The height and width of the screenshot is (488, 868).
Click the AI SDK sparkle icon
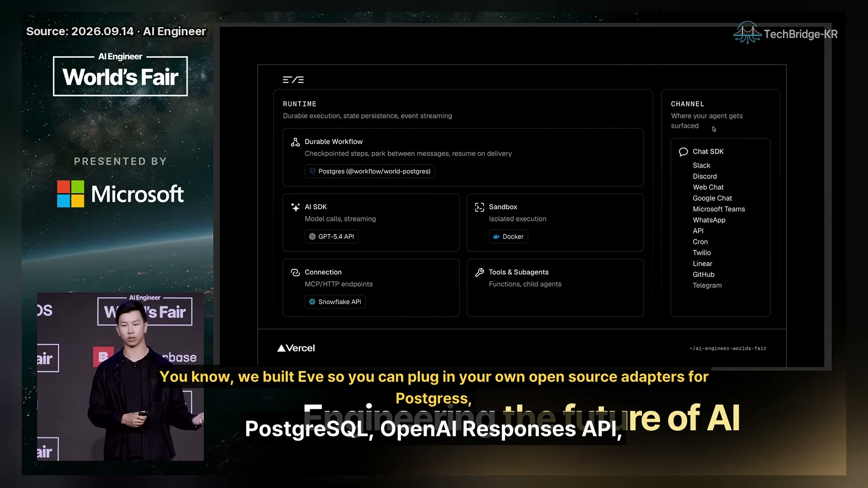pos(295,207)
